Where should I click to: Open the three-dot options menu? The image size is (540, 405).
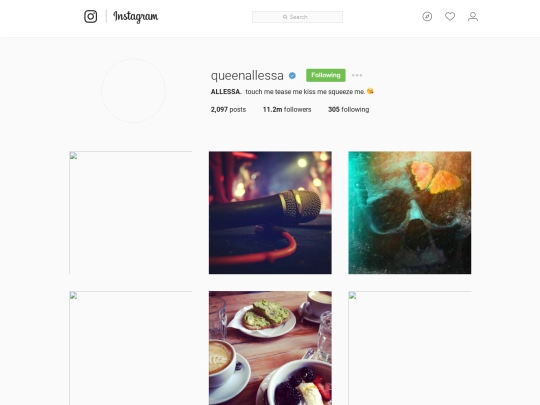coord(357,75)
